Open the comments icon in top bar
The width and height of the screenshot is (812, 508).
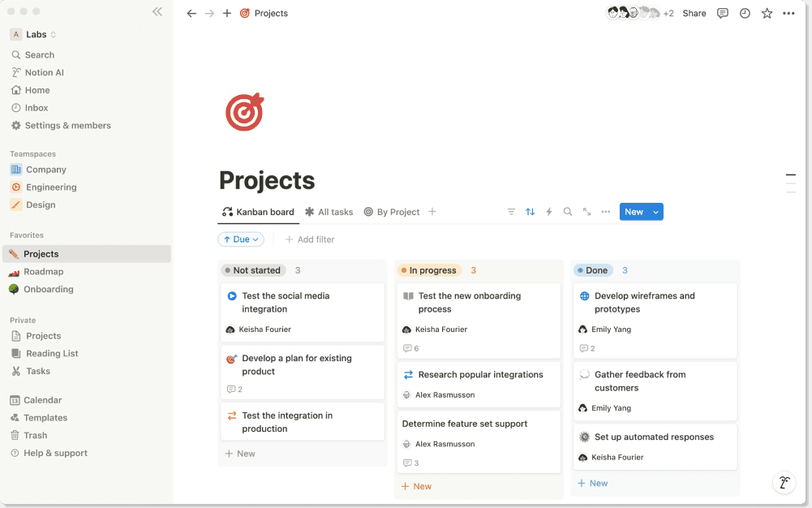pyautogui.click(x=723, y=13)
